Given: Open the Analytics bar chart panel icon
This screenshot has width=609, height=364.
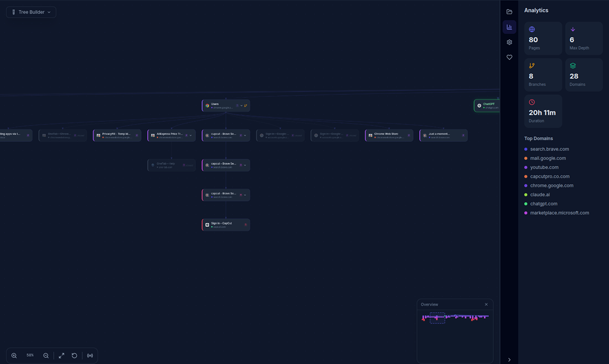Looking at the screenshot, I should tap(509, 27).
